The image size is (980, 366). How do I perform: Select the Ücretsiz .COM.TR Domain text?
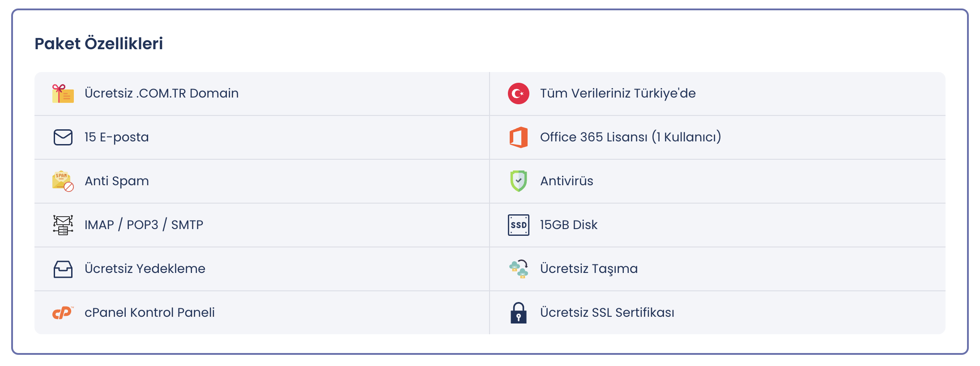pyautogui.click(x=162, y=93)
